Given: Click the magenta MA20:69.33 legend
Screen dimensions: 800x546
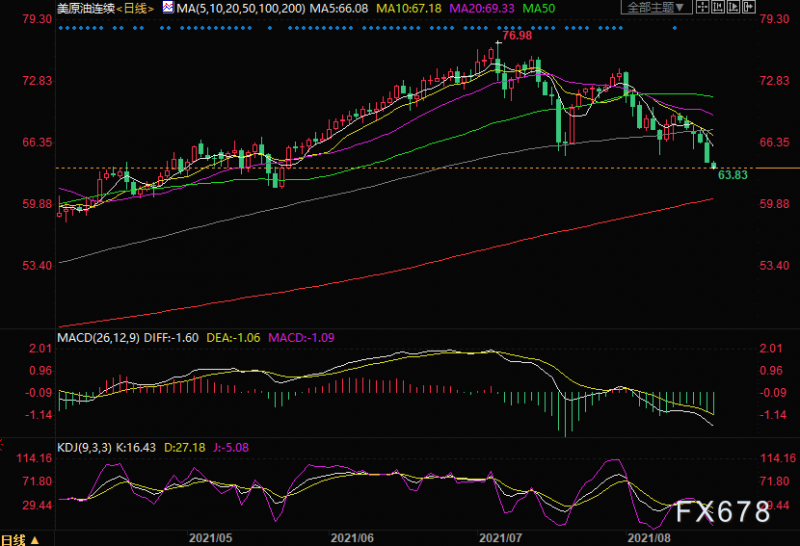Looking at the screenshot, I should 484,9.
